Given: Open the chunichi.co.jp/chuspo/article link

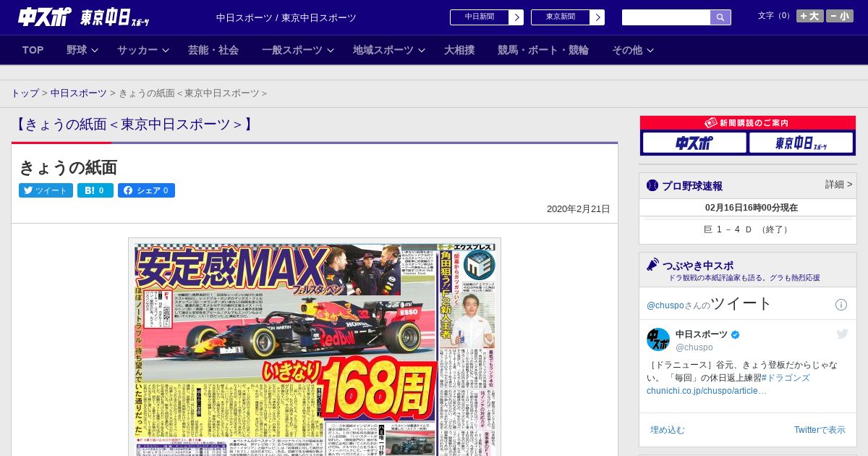Looking at the screenshot, I should tap(707, 391).
